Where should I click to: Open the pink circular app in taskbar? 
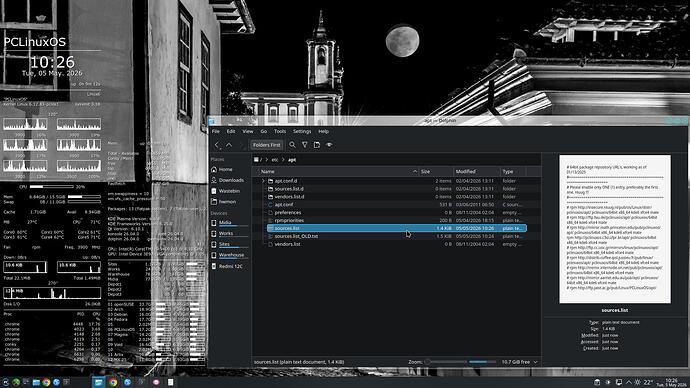[x=156, y=382]
